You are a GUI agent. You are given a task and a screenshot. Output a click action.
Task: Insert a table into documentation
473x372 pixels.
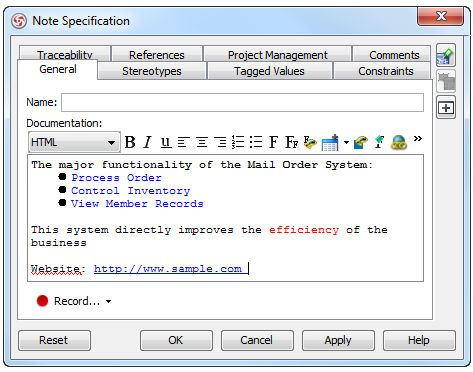point(330,143)
